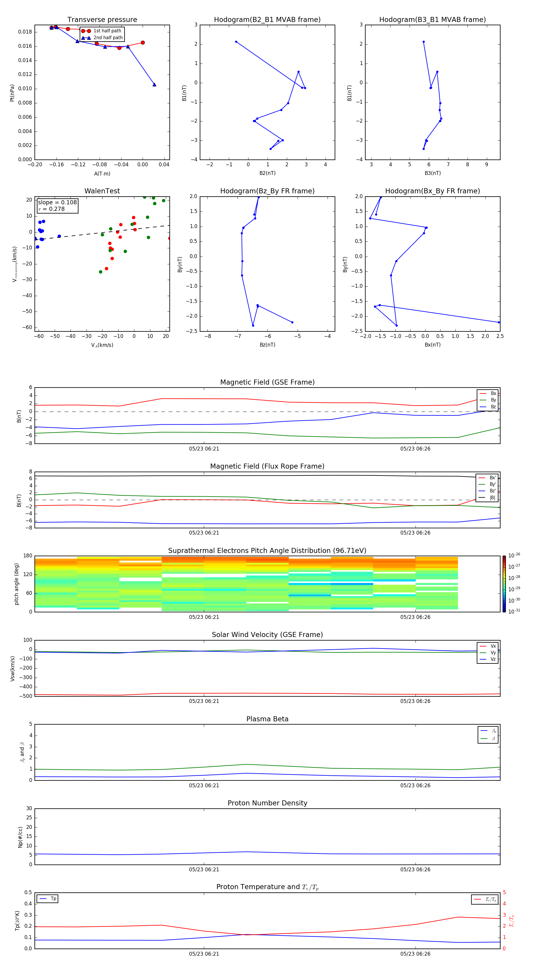Viewport: 535px width, 980px height.
Task: Click the Suprathermal Electrons Pitch Angle Distribution title
Action: [267, 551]
